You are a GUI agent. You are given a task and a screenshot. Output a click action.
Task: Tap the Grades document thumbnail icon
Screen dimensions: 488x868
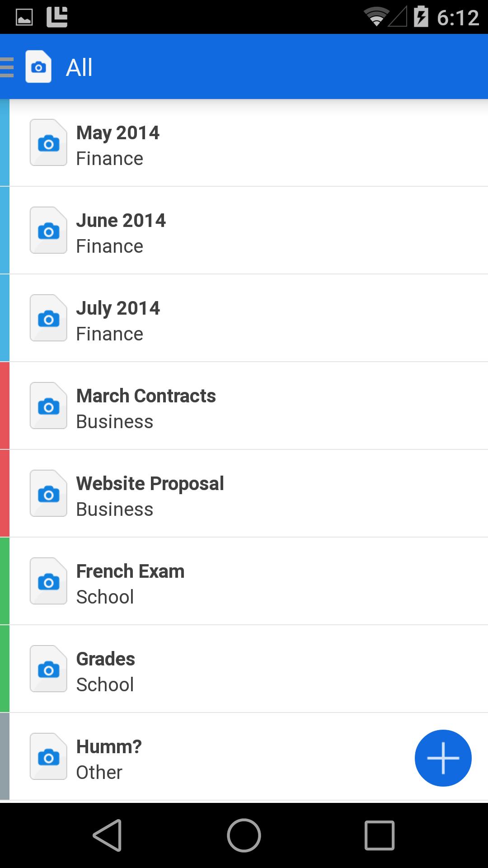[x=48, y=669]
